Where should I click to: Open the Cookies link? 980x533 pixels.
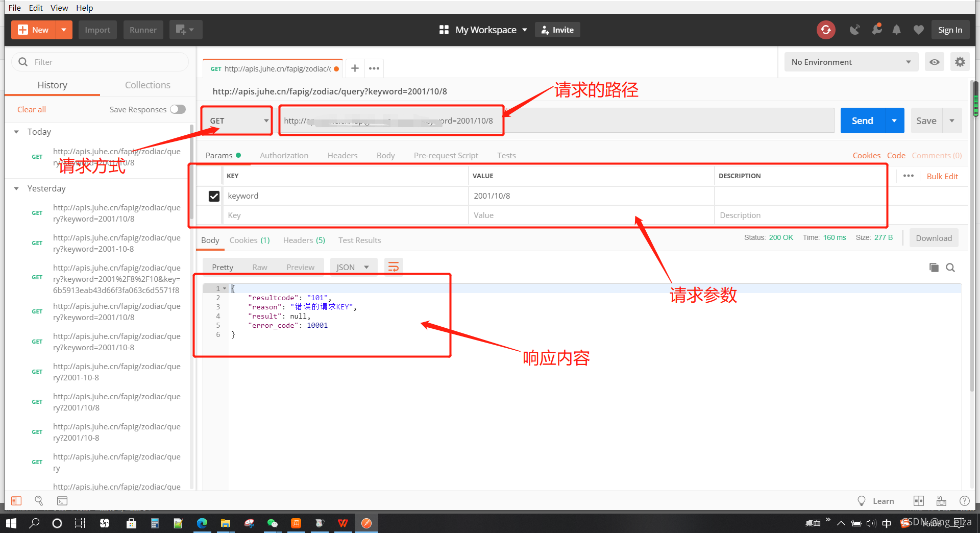pyautogui.click(x=866, y=155)
